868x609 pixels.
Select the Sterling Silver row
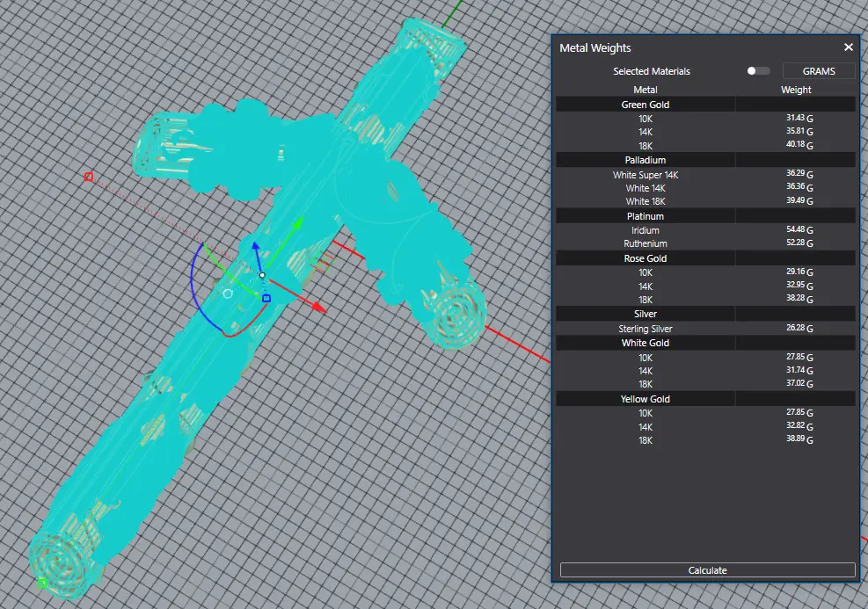coord(646,329)
